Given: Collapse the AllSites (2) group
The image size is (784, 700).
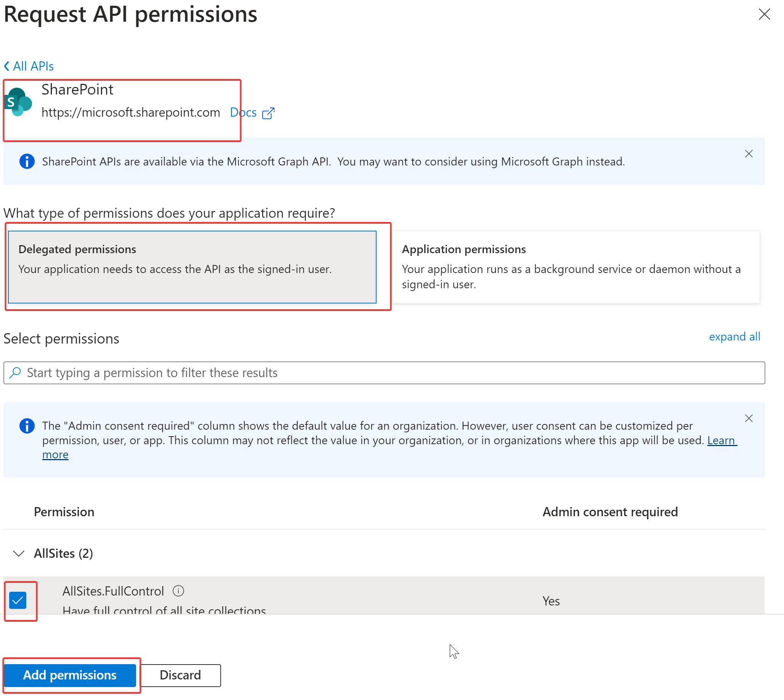Looking at the screenshot, I should click(18, 554).
